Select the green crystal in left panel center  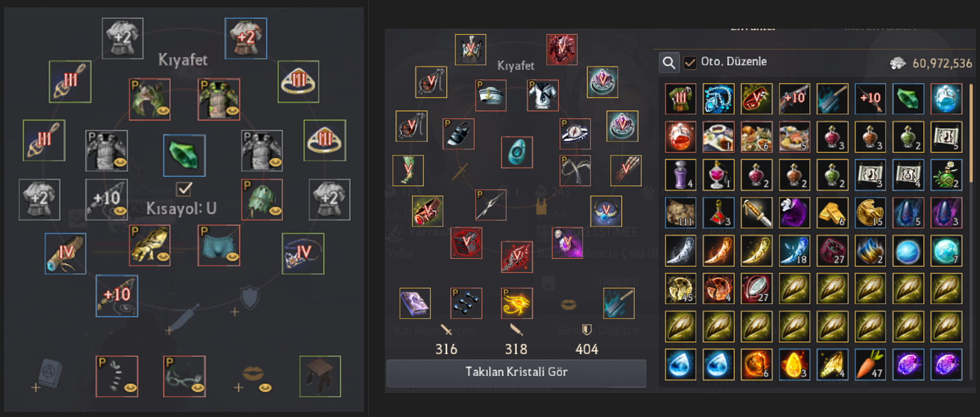tap(184, 155)
